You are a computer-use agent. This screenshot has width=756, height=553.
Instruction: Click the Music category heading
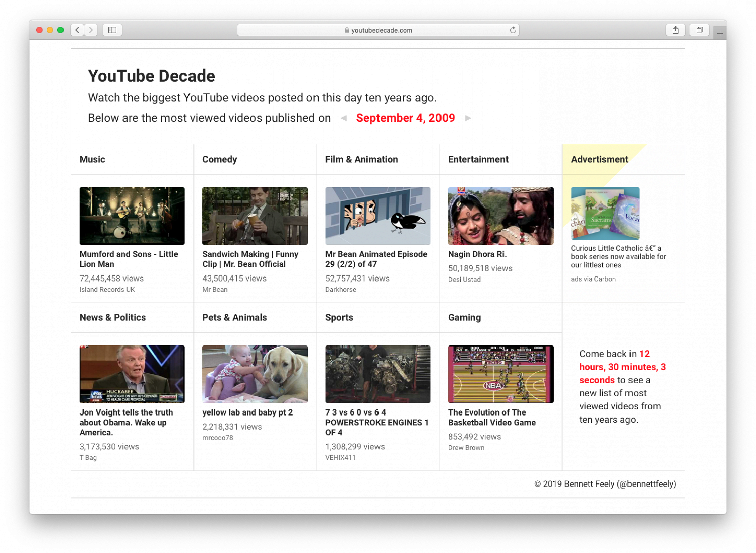(x=92, y=159)
